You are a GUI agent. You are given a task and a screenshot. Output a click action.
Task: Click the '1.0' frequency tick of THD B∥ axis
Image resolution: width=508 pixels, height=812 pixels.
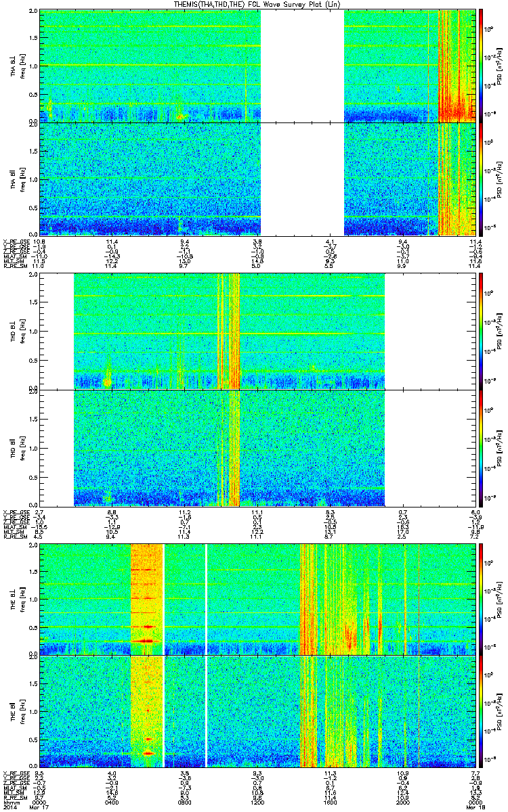click(x=34, y=447)
